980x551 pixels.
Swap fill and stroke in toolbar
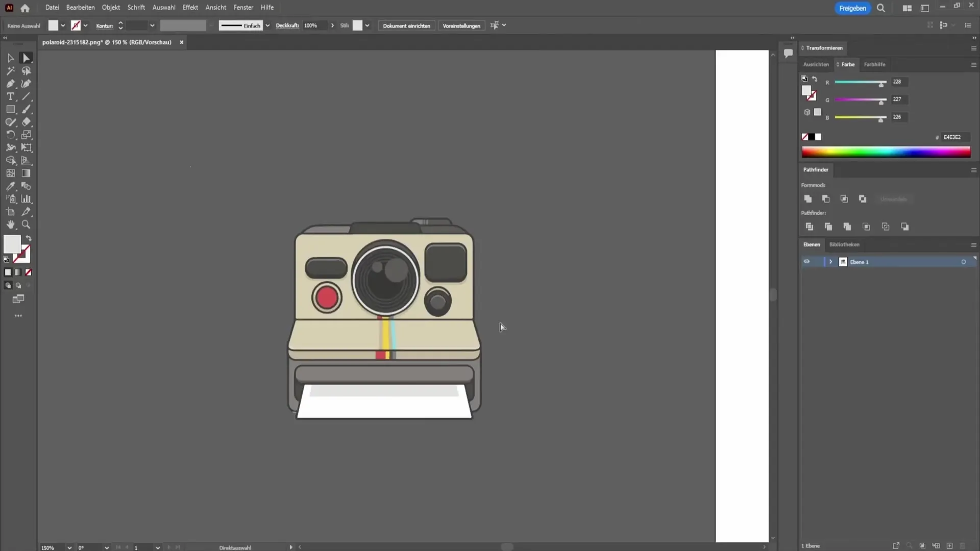(29, 238)
